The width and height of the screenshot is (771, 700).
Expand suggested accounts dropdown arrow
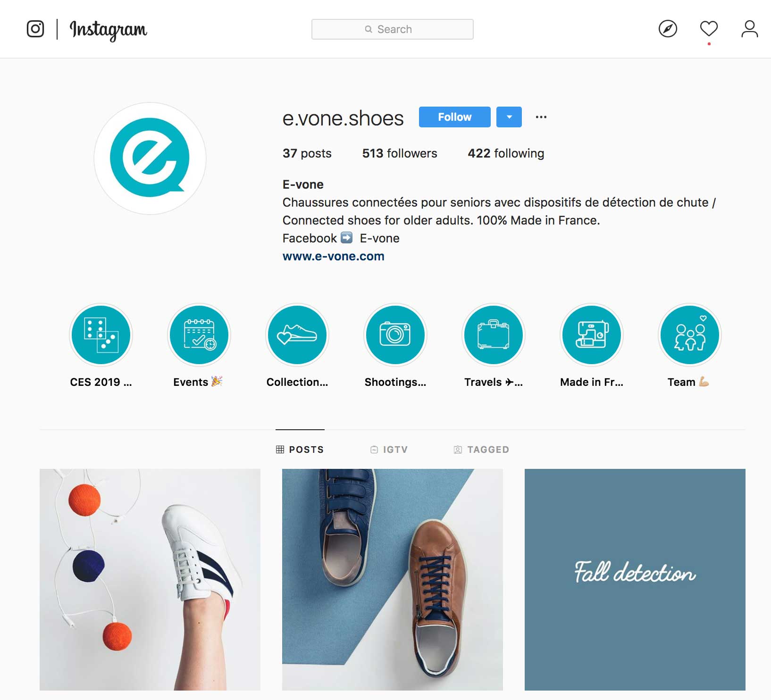(509, 117)
